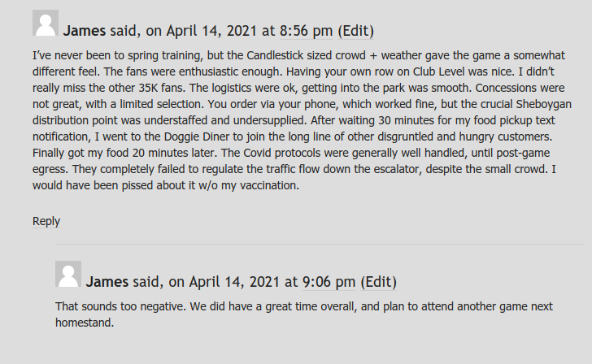The width and height of the screenshot is (592, 364).
Task: Click the divider line above the nested reply
Action: coord(319,243)
